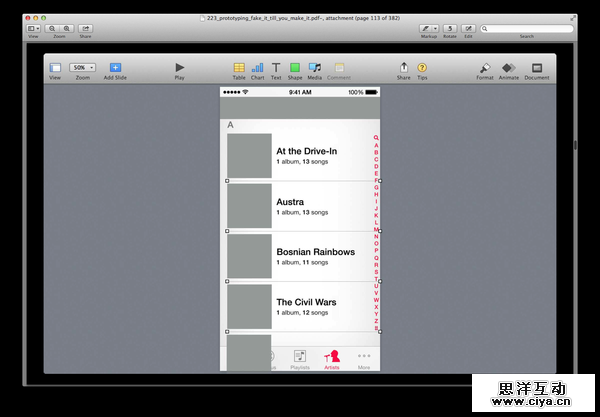Open the Animate inspector
This screenshot has height=417, width=600.
click(x=509, y=67)
